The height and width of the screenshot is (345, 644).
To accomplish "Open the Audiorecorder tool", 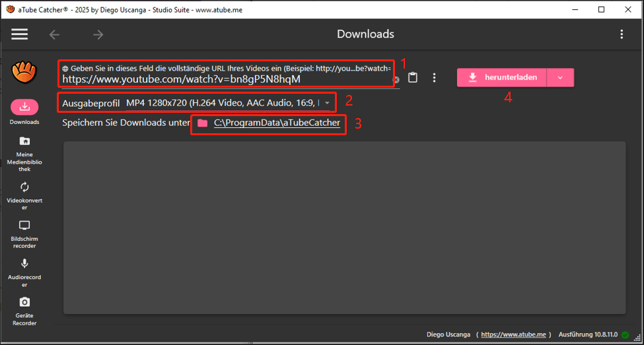I will pyautogui.click(x=24, y=273).
